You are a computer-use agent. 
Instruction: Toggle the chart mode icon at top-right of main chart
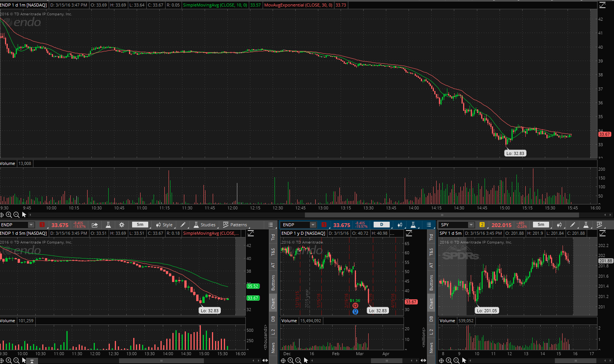pyautogui.click(x=602, y=5)
